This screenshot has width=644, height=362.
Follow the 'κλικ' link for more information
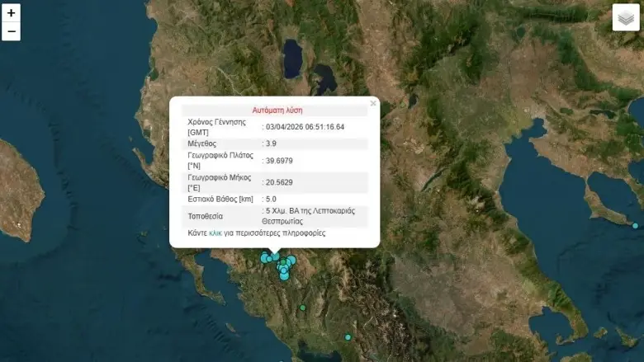pos(217,233)
